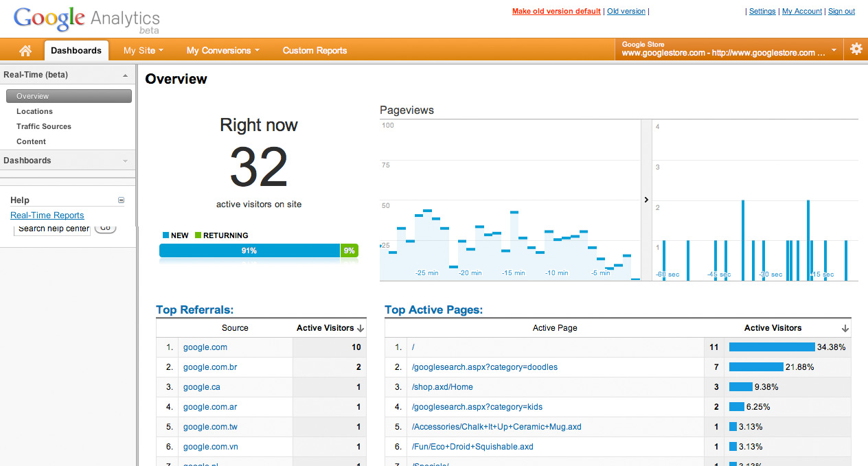
Task: Switch to the Custom Reports tab
Action: pyautogui.click(x=315, y=50)
